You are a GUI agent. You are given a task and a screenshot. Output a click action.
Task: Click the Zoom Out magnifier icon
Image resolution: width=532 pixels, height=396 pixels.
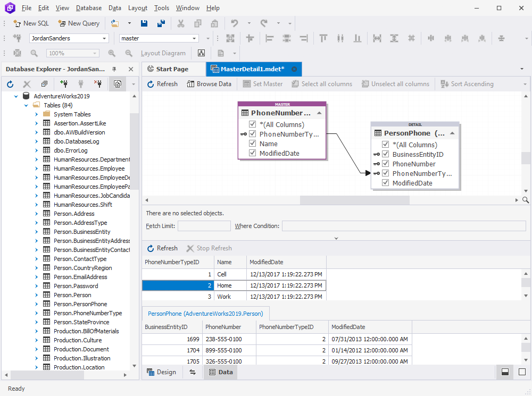[x=129, y=53]
